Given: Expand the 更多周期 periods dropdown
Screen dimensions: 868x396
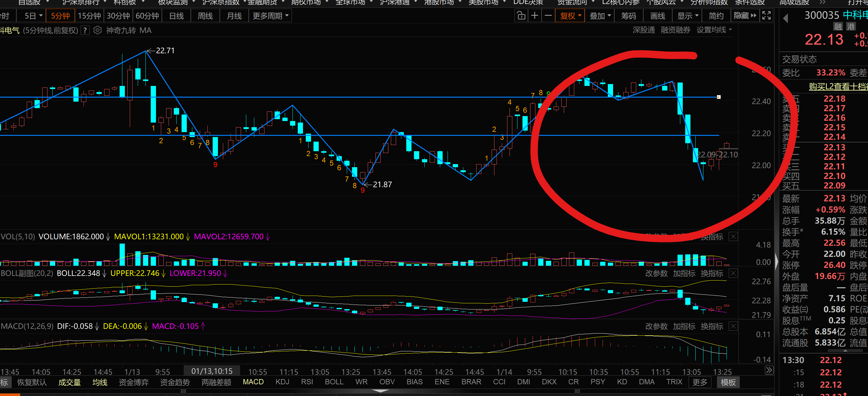Looking at the screenshot, I should click(x=270, y=15).
